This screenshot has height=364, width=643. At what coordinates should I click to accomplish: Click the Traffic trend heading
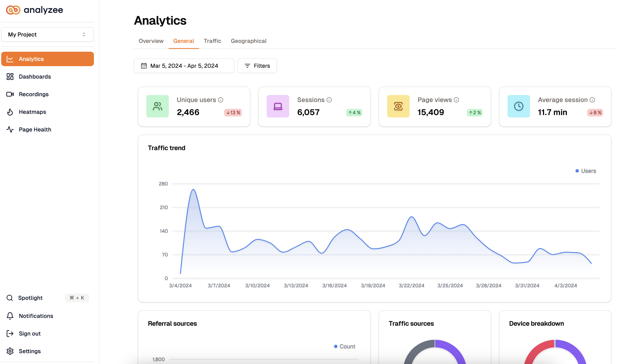166,148
